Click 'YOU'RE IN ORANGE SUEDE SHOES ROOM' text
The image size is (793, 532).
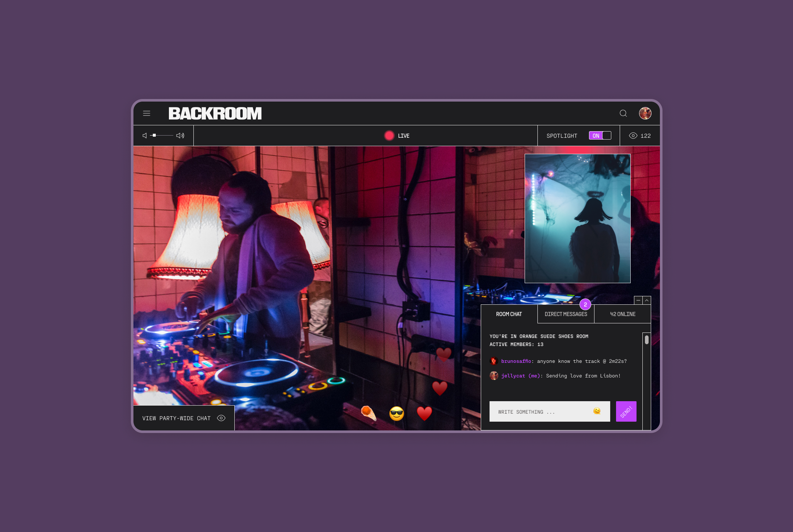pos(539,337)
